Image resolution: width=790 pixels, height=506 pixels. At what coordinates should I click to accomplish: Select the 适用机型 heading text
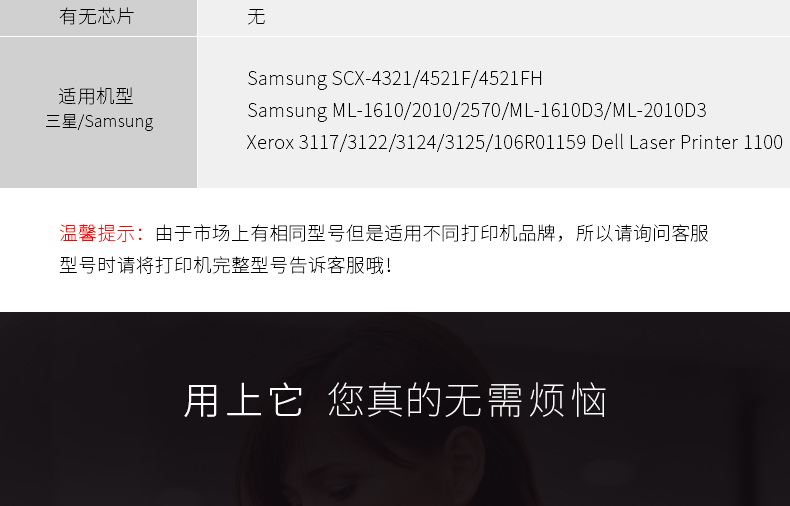coord(96,96)
